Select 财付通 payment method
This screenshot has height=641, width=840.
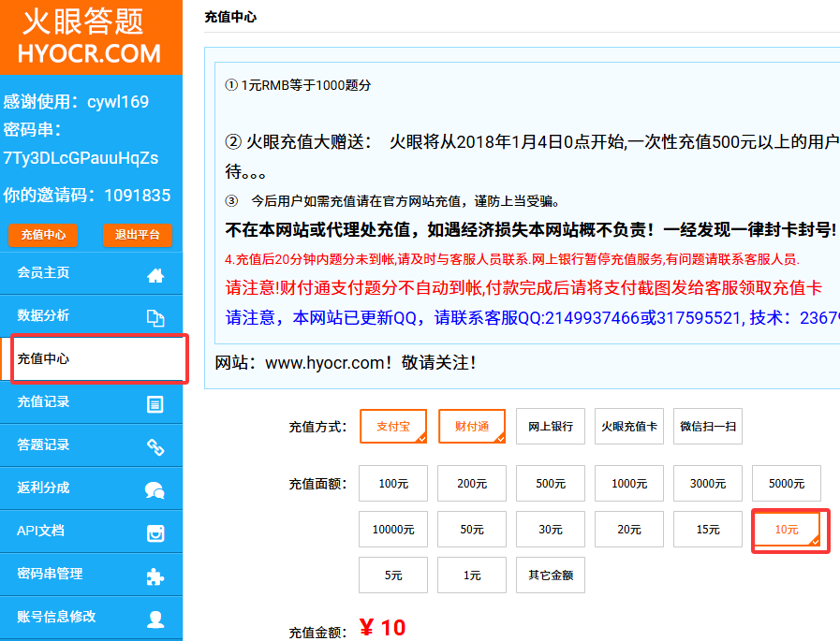click(x=472, y=426)
